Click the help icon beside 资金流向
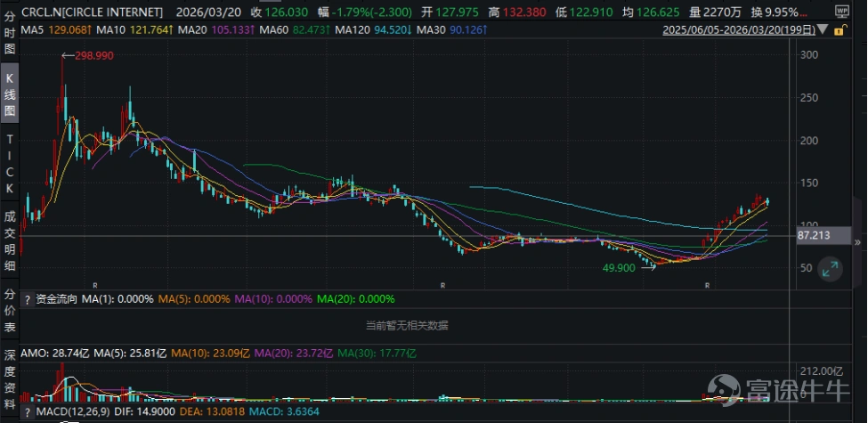The height and width of the screenshot is (423, 868). pos(26,299)
